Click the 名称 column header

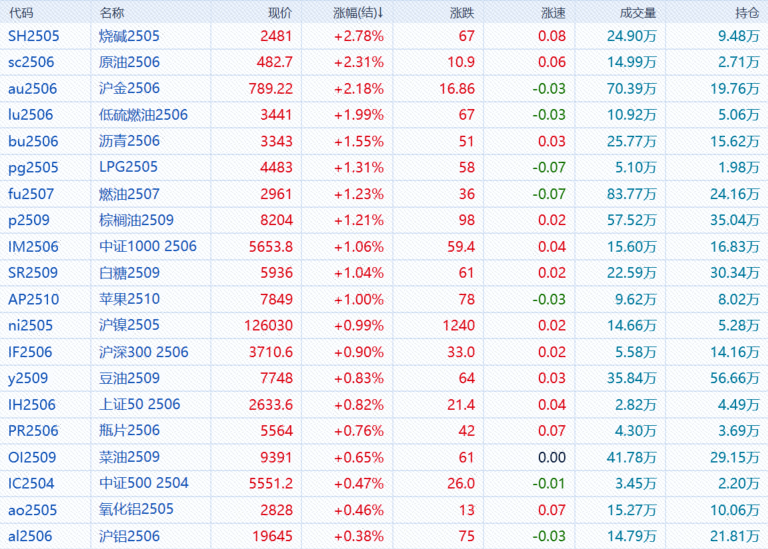click(x=113, y=13)
